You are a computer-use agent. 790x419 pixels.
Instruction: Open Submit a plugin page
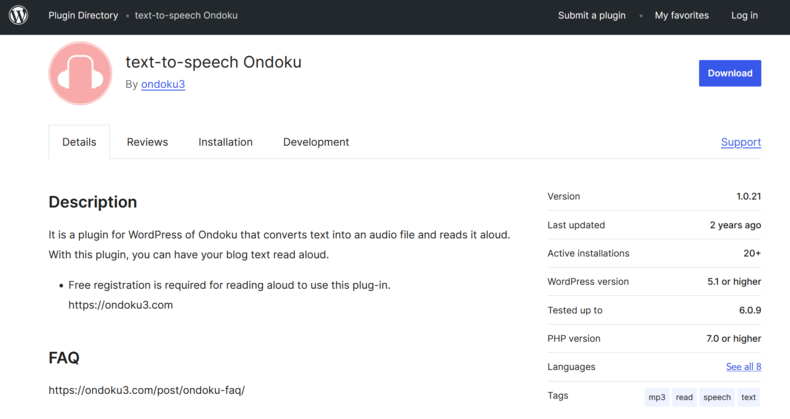[x=591, y=16]
